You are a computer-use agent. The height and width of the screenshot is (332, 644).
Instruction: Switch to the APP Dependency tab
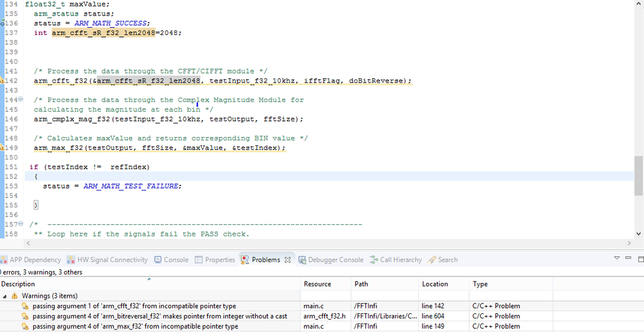click(x=30, y=260)
